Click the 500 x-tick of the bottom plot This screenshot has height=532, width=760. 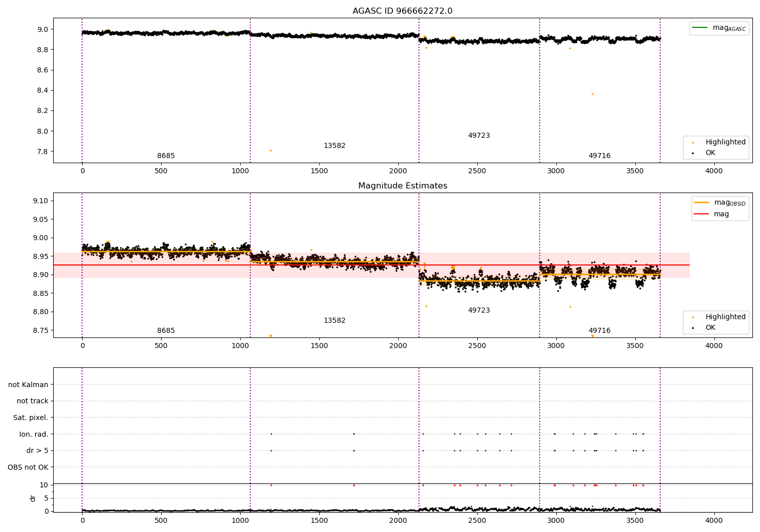pos(161,520)
